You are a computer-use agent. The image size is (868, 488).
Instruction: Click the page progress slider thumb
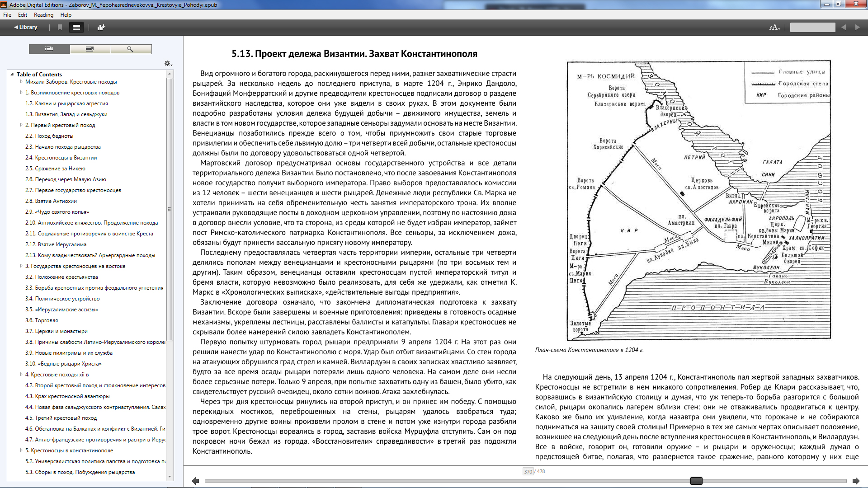pyautogui.click(x=696, y=481)
